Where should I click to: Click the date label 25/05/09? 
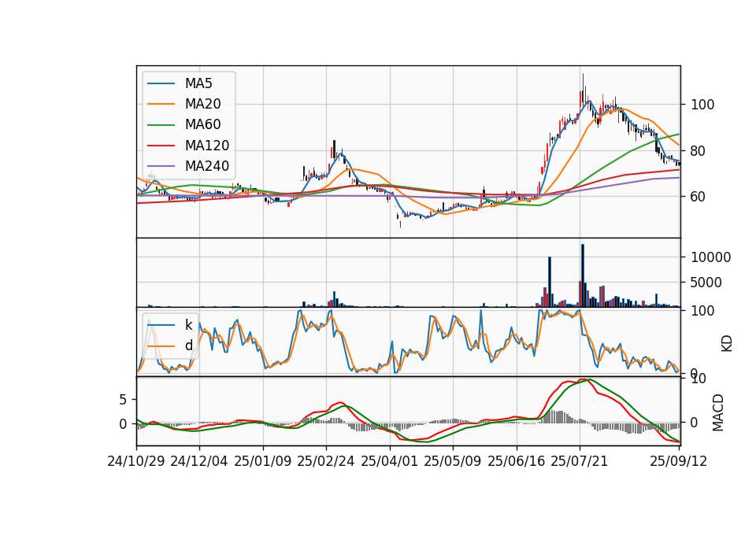(453, 461)
